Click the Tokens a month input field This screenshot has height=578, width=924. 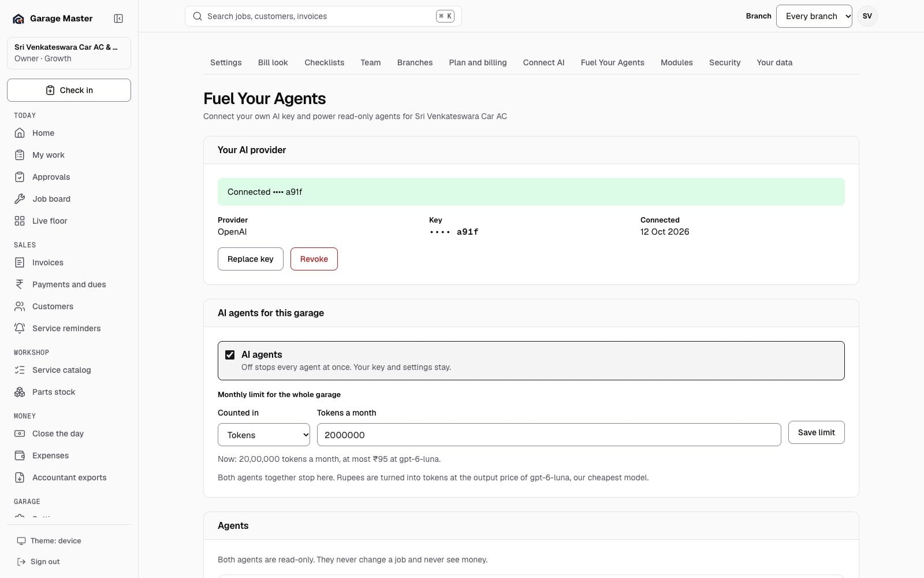point(549,435)
